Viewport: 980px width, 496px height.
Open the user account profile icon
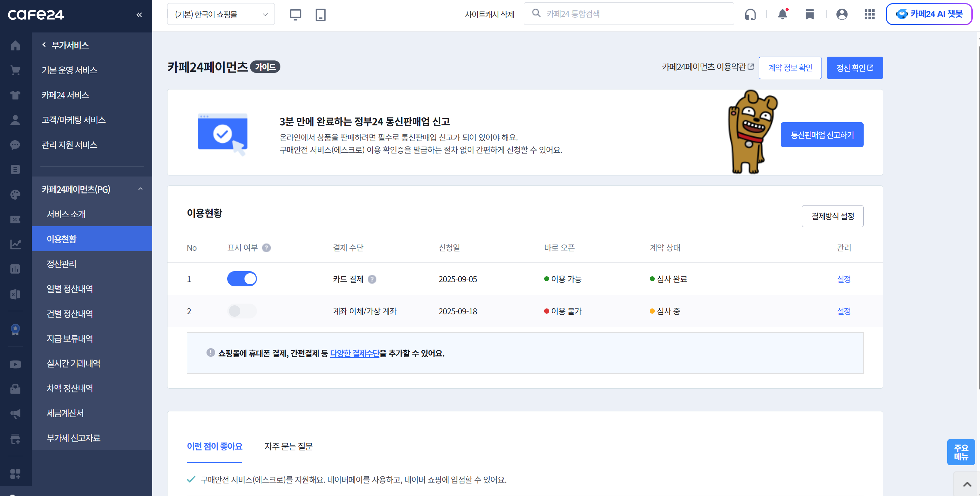click(842, 15)
